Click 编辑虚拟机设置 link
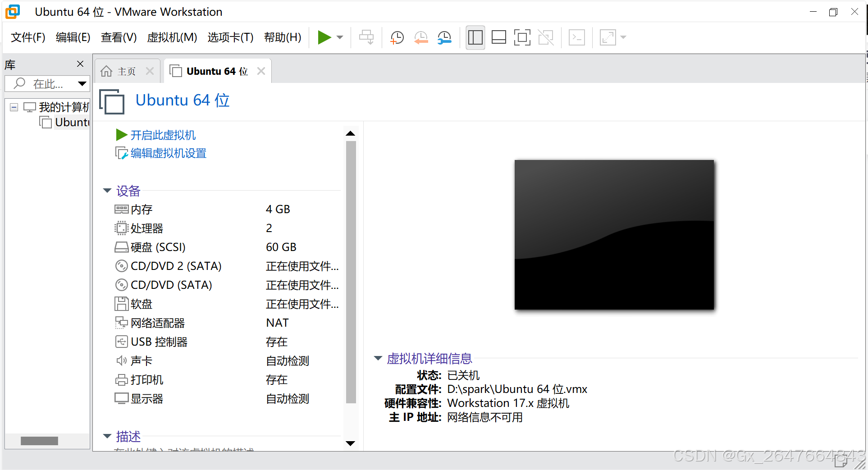This screenshot has height=470, width=868. 168,154
